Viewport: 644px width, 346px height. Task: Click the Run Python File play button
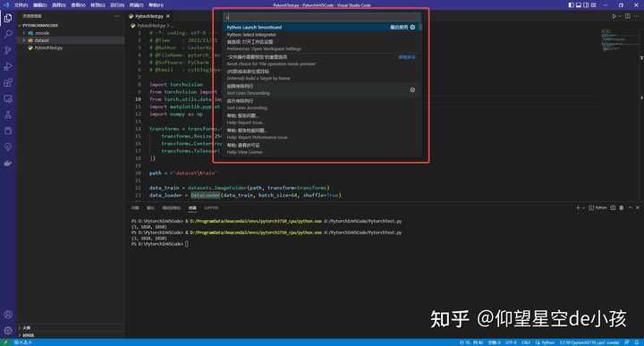pos(614,16)
